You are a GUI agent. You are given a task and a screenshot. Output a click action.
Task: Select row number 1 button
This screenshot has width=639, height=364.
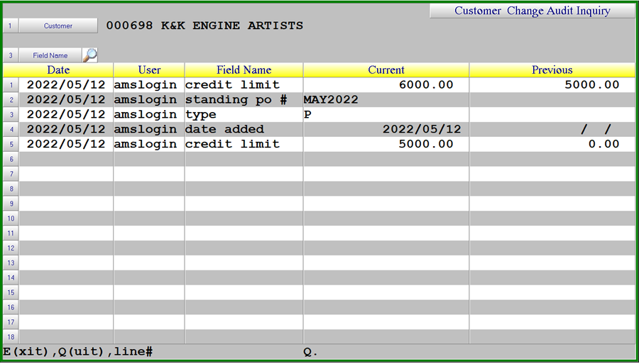pyautogui.click(x=11, y=85)
